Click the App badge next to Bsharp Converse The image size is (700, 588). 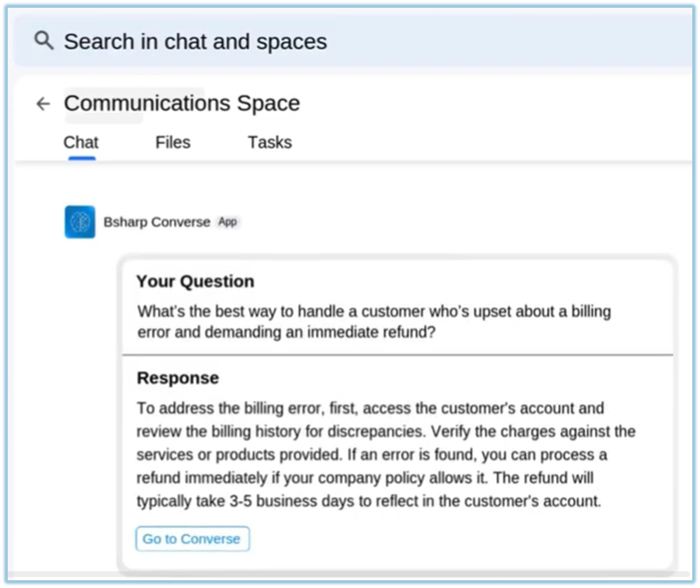point(227,222)
